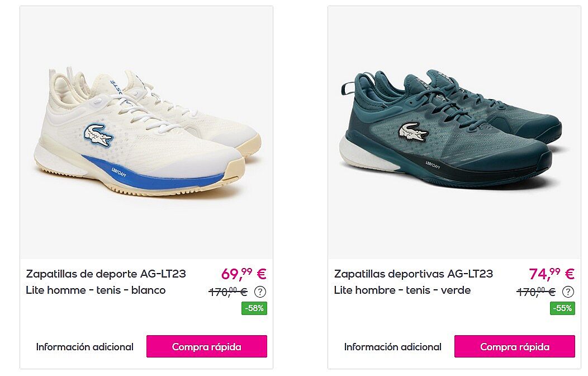588x376 pixels.
Task: Click Compra rápida for the white sneakers
Action: [207, 346]
